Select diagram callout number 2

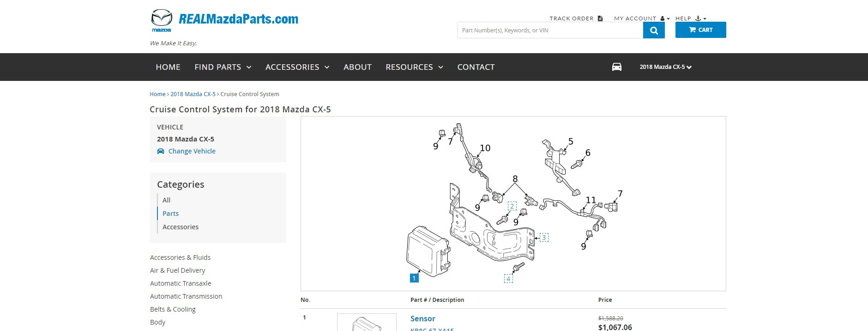[x=512, y=206]
